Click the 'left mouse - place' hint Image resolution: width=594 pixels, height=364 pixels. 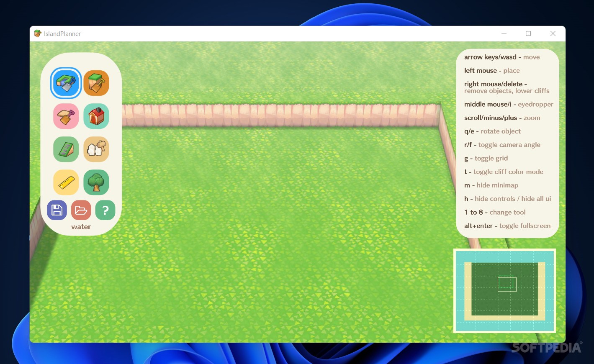click(492, 71)
